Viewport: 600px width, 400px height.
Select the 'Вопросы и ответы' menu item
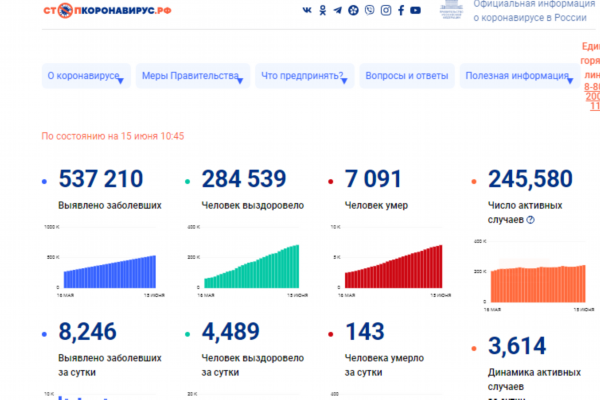point(407,77)
